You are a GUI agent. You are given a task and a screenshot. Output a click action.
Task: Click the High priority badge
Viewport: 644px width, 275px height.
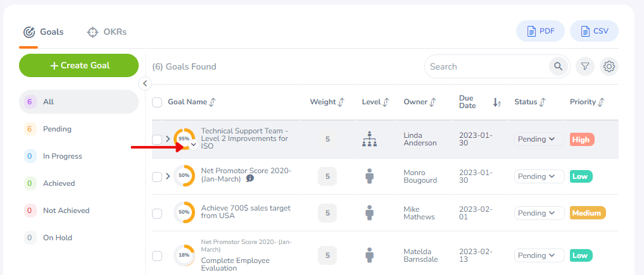point(582,139)
